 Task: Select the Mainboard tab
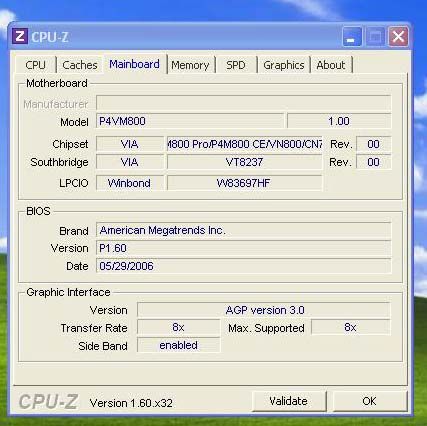pyautogui.click(x=134, y=64)
